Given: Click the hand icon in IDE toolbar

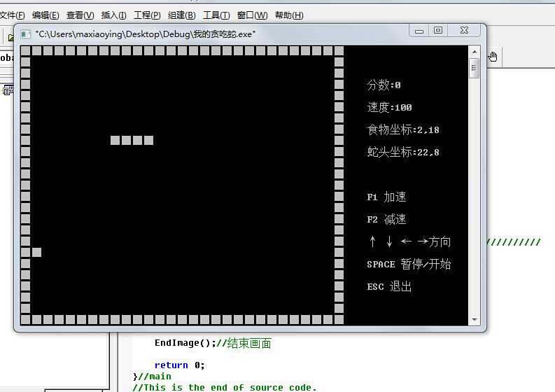Looking at the screenshot, I should [x=492, y=56].
